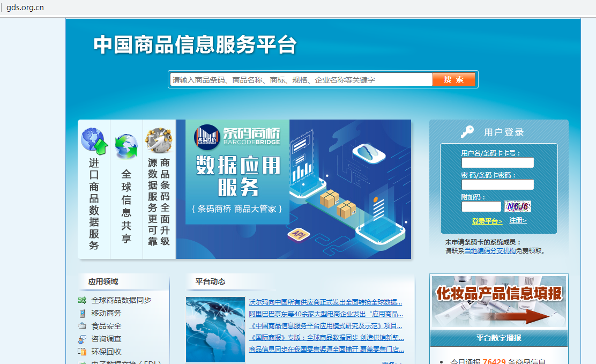
Task: Click the gds.org.cn address bar
Action: [x=25, y=8]
